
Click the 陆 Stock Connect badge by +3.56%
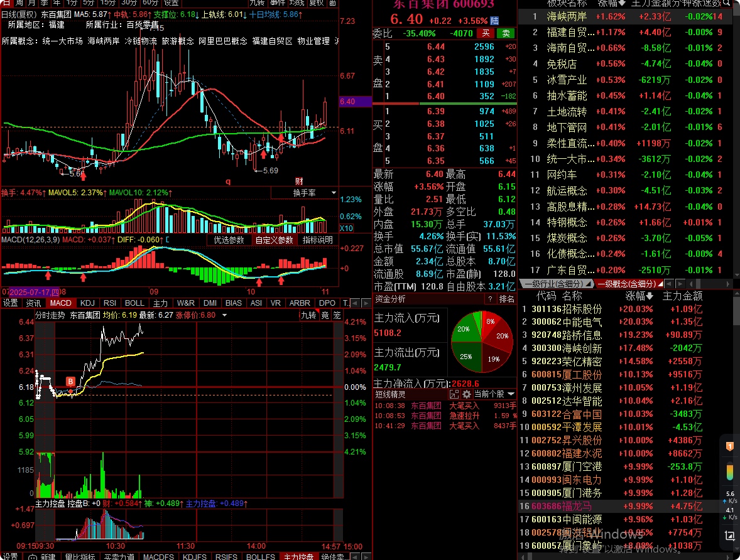point(494,21)
